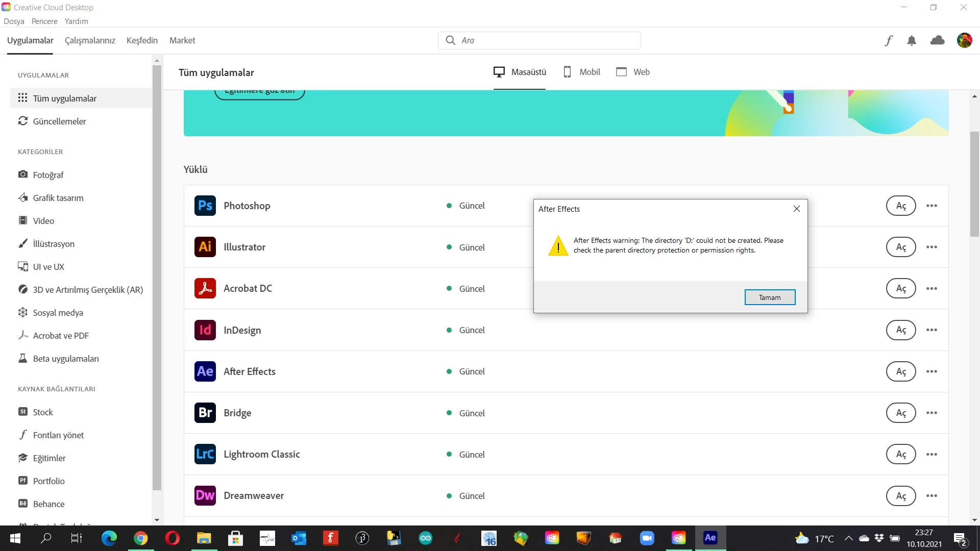Click the Photoshop app icon

tap(205, 206)
